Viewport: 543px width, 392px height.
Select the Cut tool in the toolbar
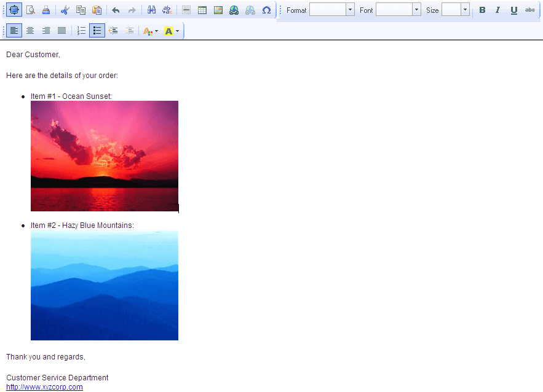click(x=65, y=10)
